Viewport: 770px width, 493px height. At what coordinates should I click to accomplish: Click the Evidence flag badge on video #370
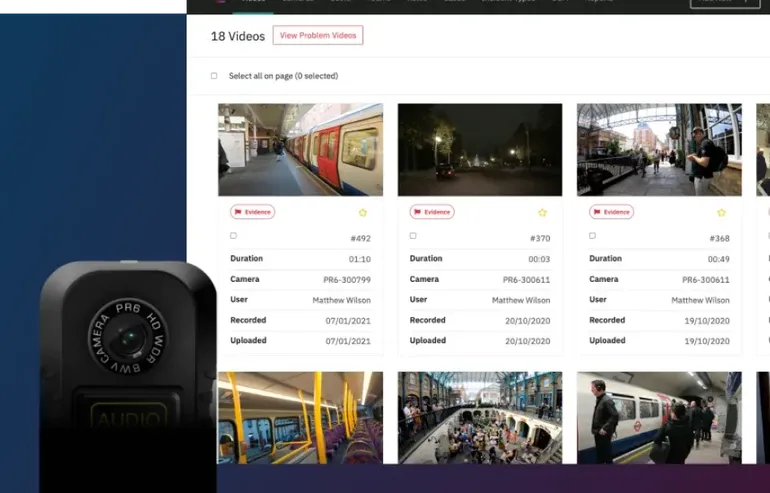click(x=432, y=212)
